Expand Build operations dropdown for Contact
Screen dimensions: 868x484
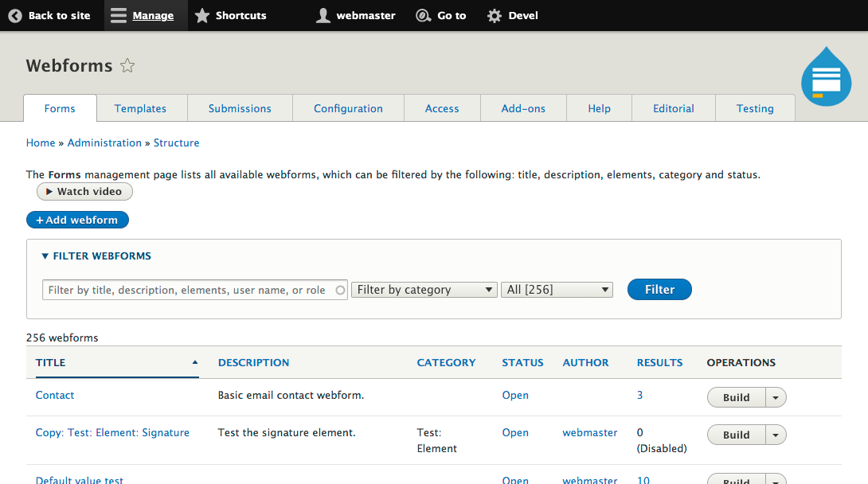(775, 396)
